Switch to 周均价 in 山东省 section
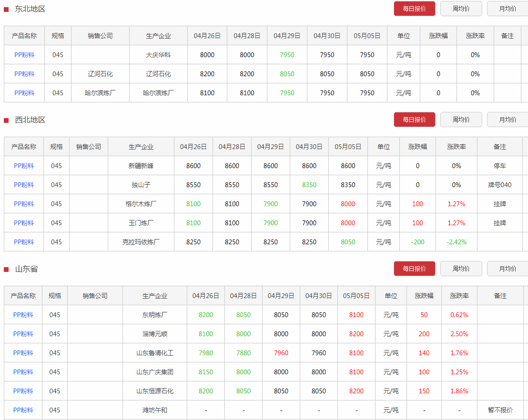Viewport: 528px width, 420px height. tap(461, 269)
